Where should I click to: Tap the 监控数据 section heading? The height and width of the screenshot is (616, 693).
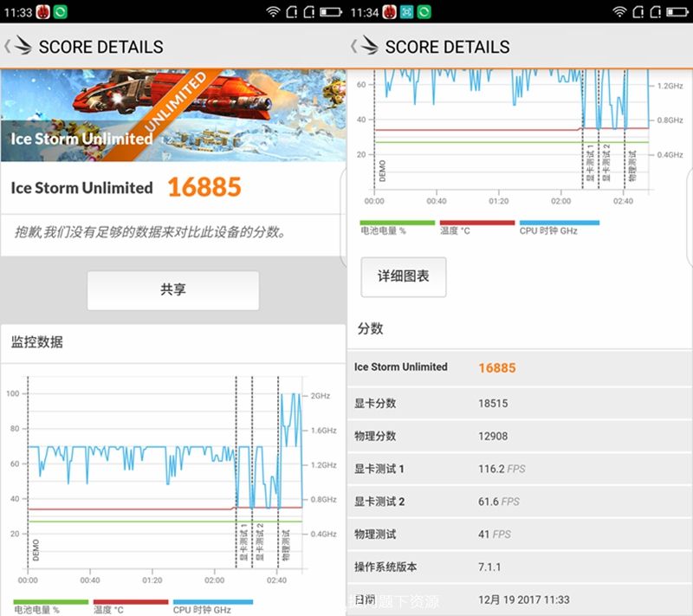click(36, 341)
